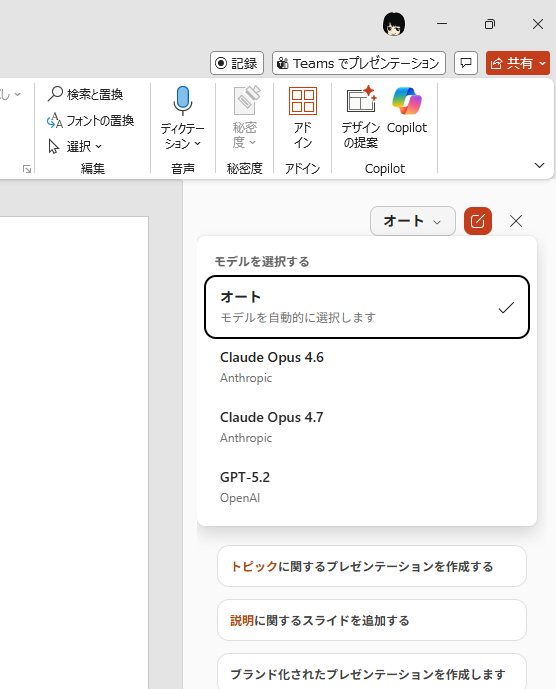Click the モデルを選択する heading text
Viewport: 556px width, 689px height.
(x=262, y=262)
